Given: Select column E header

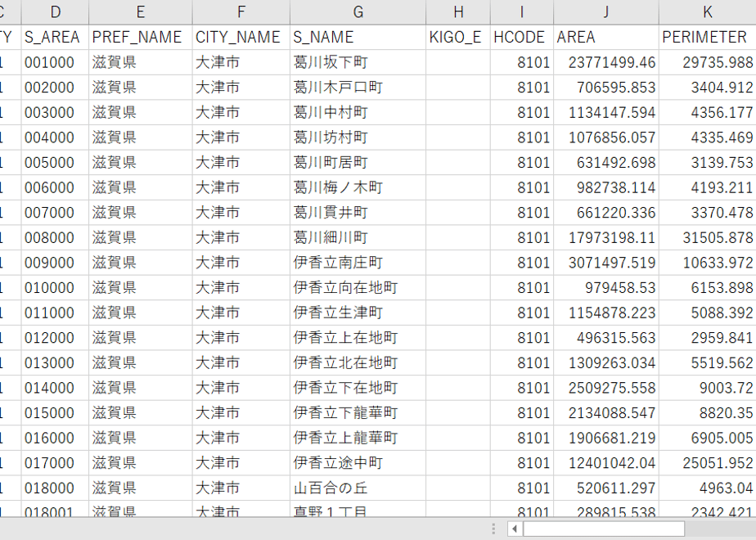Looking at the screenshot, I should tap(140, 12).
